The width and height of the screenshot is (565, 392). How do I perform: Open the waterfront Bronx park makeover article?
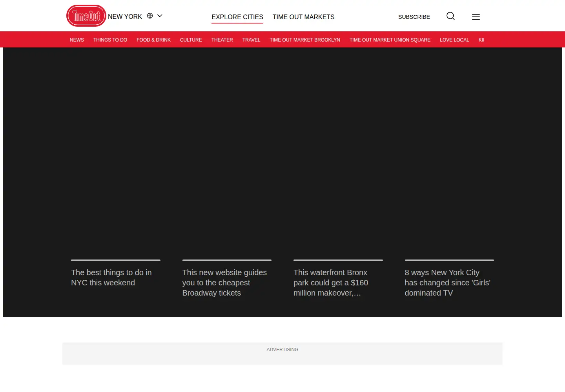click(331, 283)
